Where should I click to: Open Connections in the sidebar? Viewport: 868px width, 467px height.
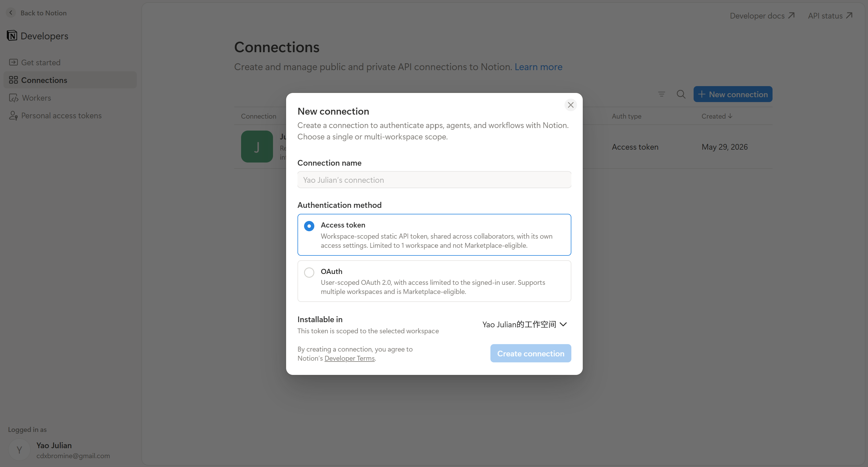coord(70,80)
